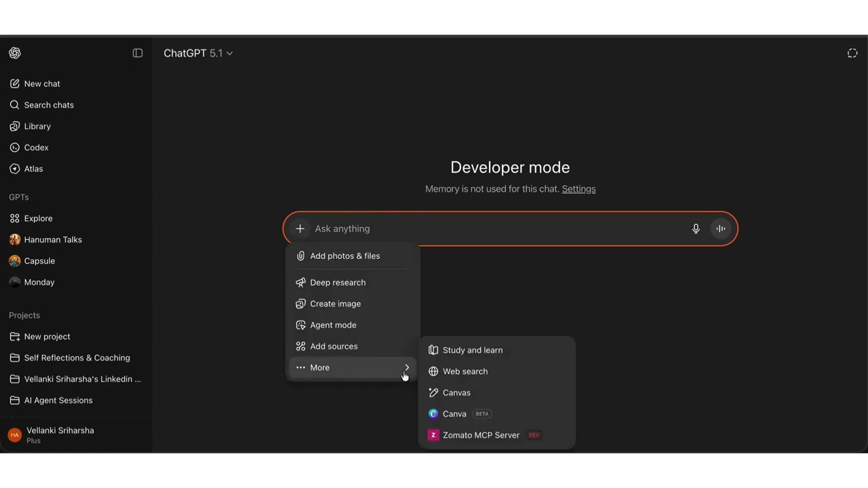Start dictation with the microphone icon

pyautogui.click(x=696, y=228)
